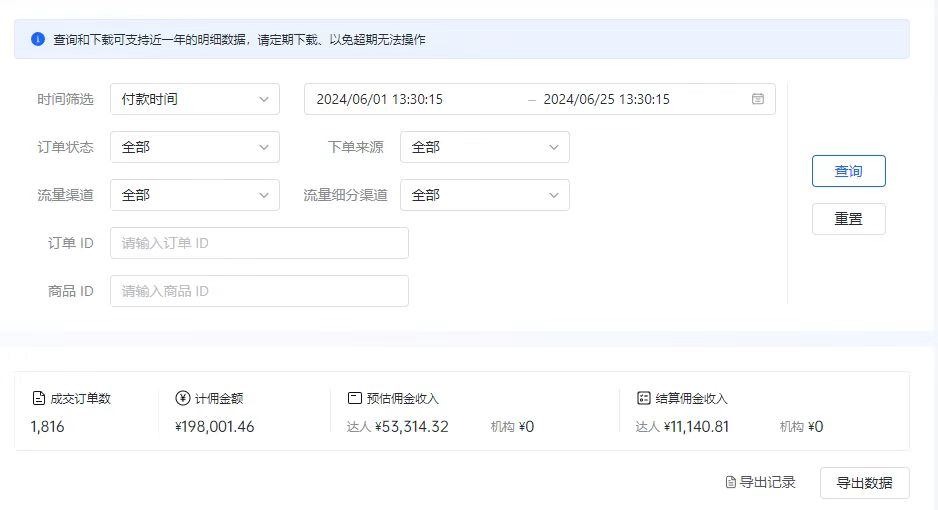Open the calendar icon in date range field
938x510 pixels.
758,99
